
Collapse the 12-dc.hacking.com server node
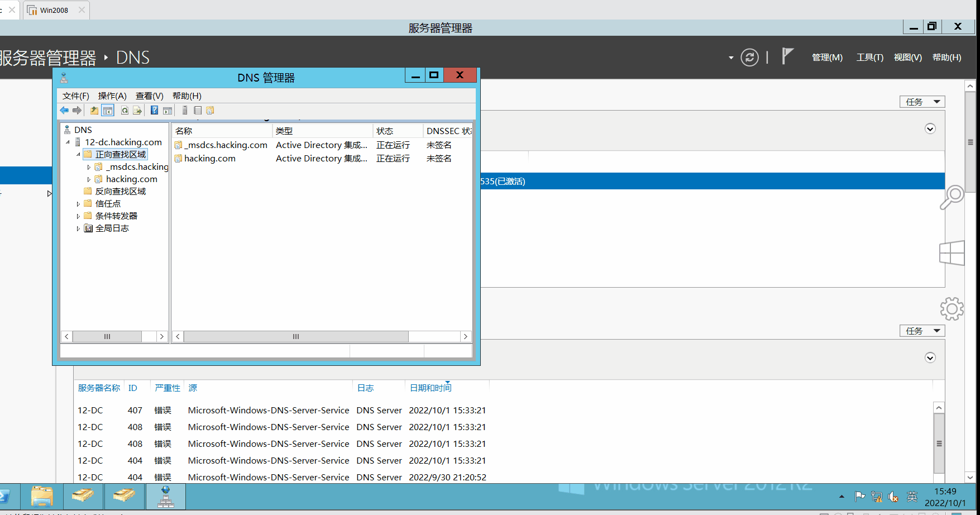click(x=68, y=142)
